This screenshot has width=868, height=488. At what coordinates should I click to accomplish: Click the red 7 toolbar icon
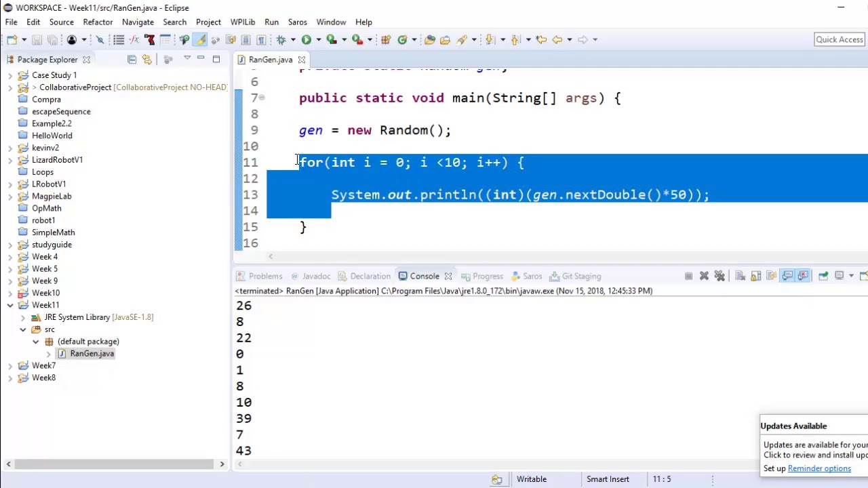[x=150, y=39]
